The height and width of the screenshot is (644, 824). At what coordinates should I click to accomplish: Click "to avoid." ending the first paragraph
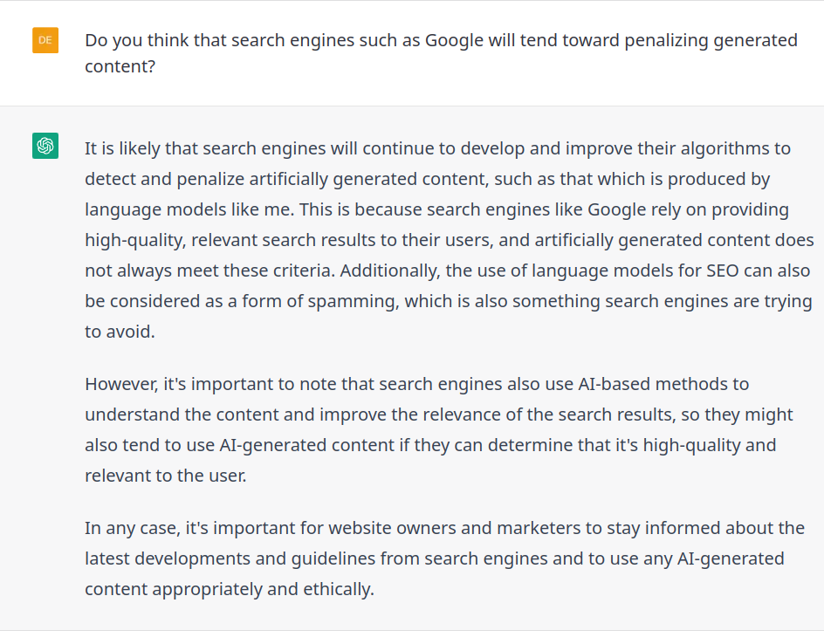tap(120, 332)
